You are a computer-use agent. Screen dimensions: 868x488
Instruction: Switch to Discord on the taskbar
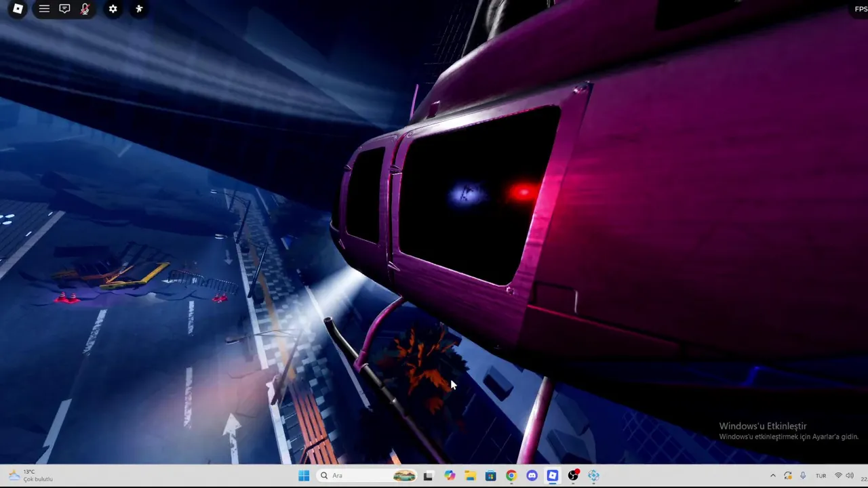coord(532,476)
